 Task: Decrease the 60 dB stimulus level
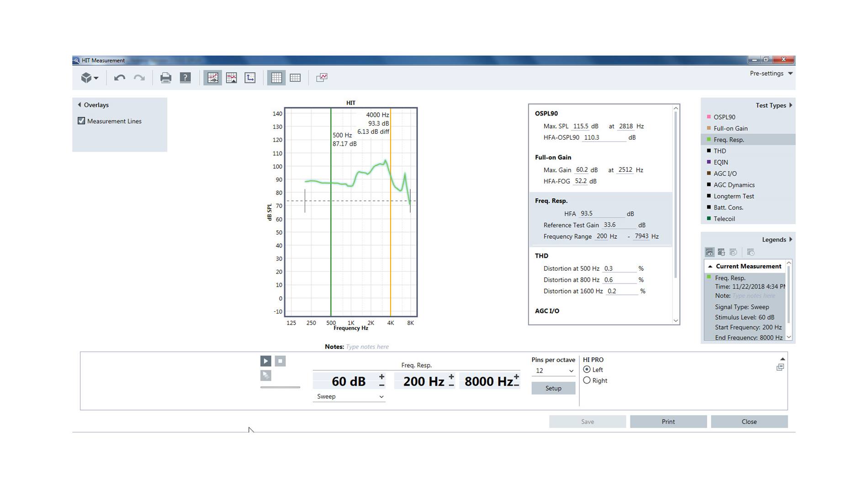pyautogui.click(x=381, y=386)
